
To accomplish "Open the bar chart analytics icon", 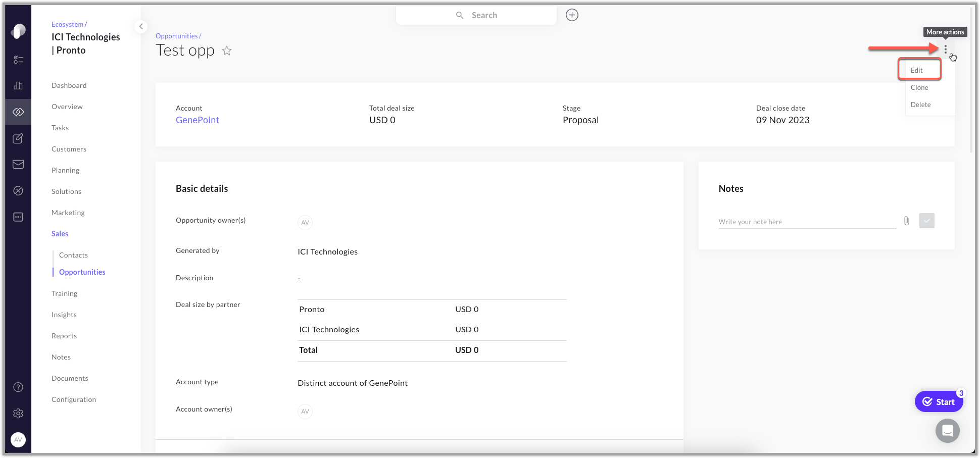I will pos(18,85).
